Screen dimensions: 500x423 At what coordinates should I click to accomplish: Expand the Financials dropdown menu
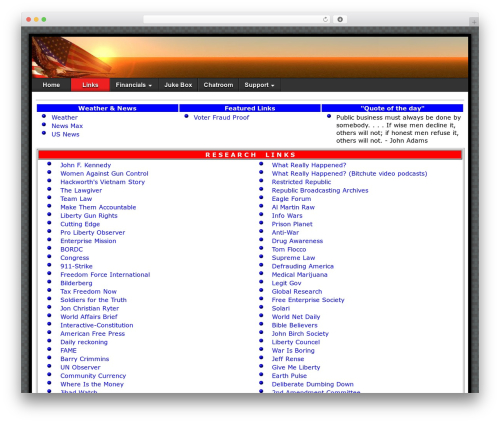click(134, 85)
